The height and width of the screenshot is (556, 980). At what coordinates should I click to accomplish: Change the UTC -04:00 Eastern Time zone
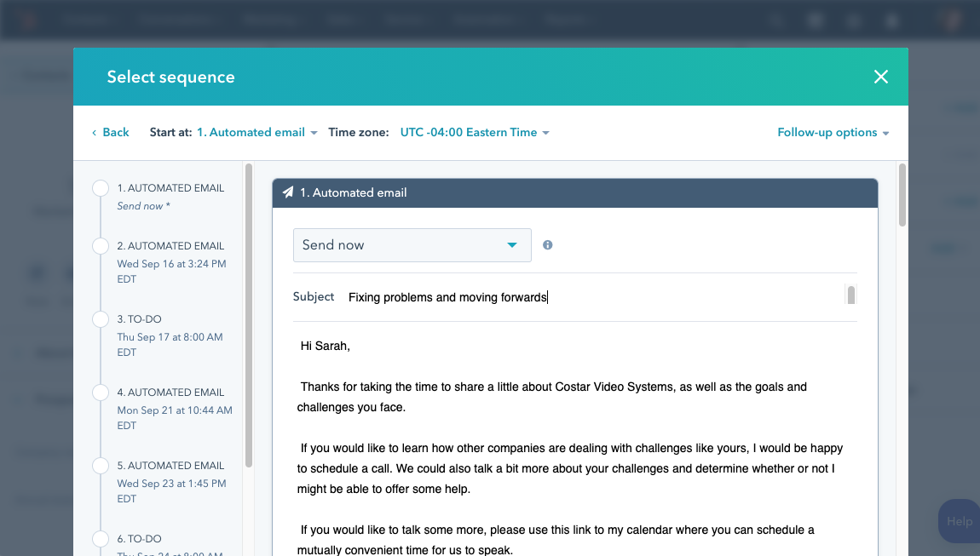coord(475,133)
